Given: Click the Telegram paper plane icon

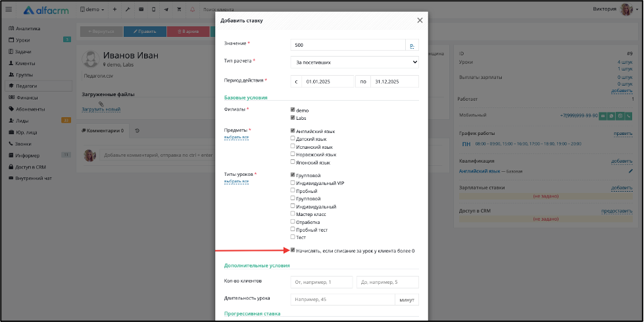Looking at the screenshot, I should click(166, 9).
